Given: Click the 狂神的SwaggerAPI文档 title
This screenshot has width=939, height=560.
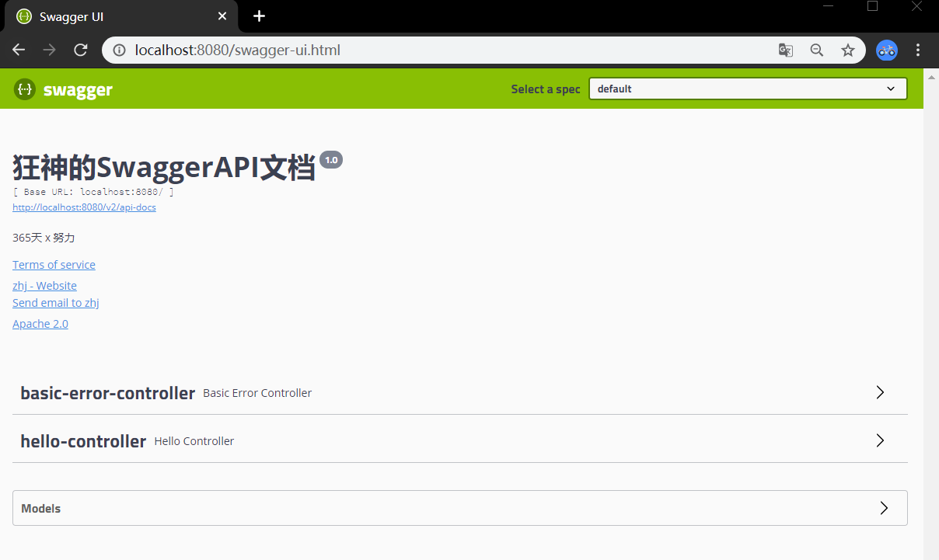Looking at the screenshot, I should [164, 169].
